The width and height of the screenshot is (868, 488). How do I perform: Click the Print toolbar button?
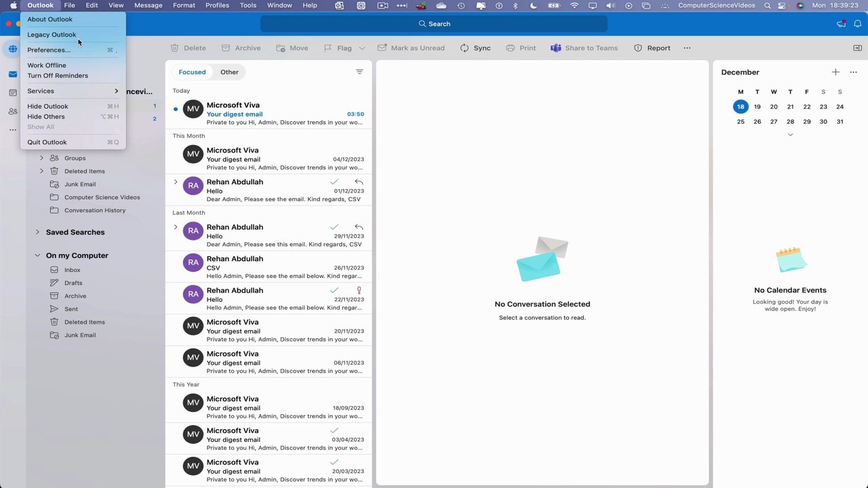[521, 48]
